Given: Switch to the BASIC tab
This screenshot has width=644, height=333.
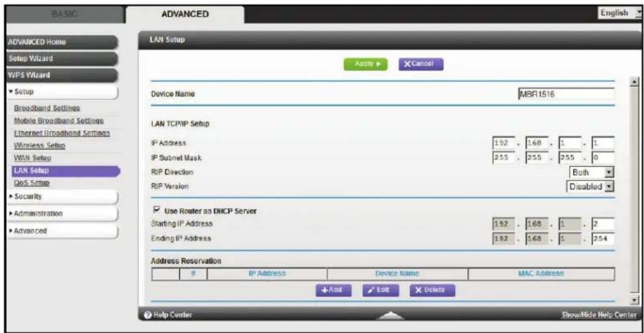Looking at the screenshot, I should pyautogui.click(x=64, y=14).
